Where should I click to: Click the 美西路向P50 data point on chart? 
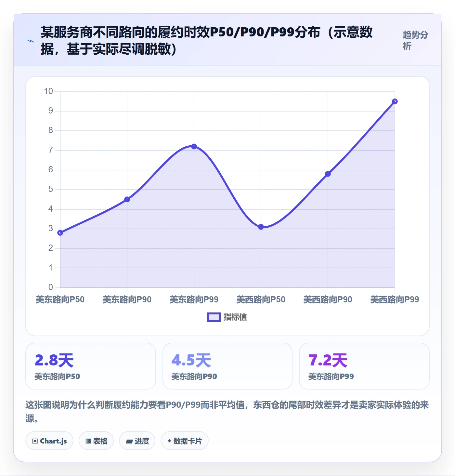click(x=261, y=227)
